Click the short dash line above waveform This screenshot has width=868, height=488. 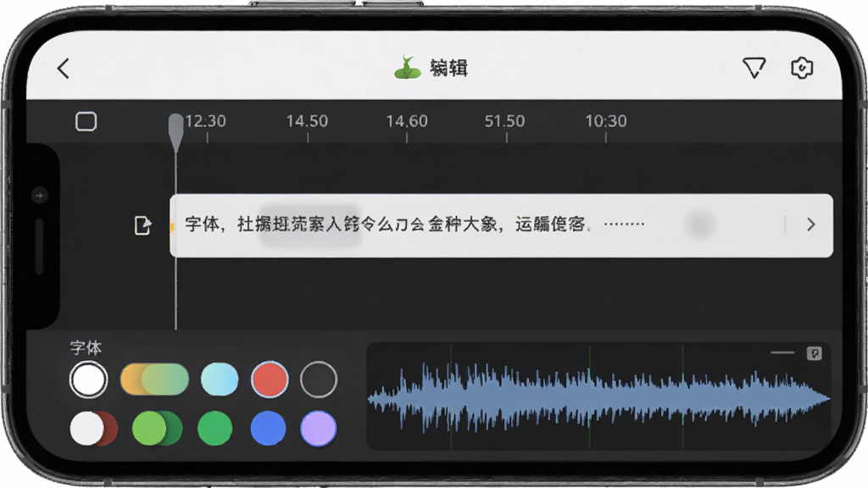click(x=782, y=352)
